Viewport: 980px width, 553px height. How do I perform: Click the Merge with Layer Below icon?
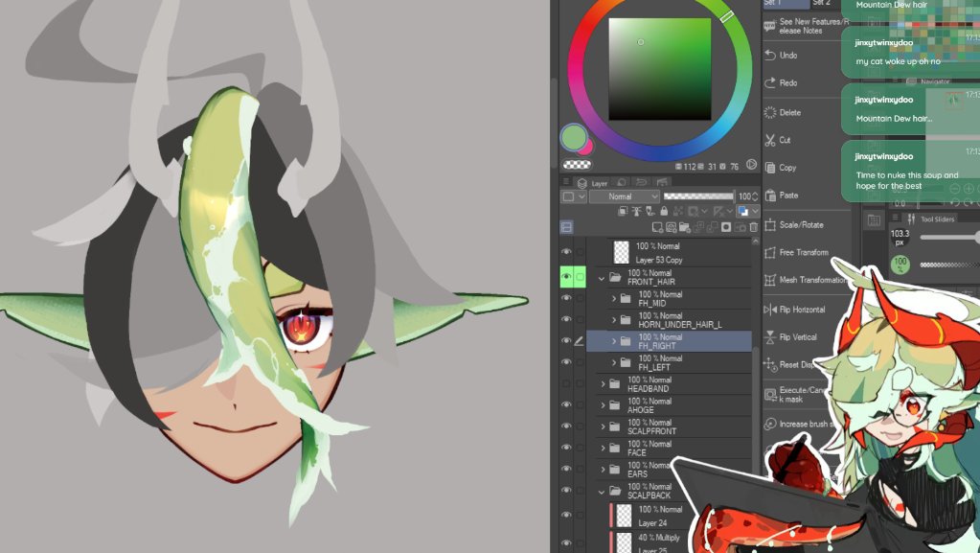click(712, 227)
